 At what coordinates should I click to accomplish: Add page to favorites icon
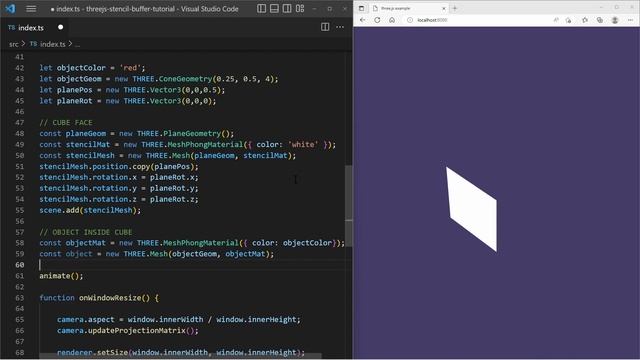coord(568,20)
